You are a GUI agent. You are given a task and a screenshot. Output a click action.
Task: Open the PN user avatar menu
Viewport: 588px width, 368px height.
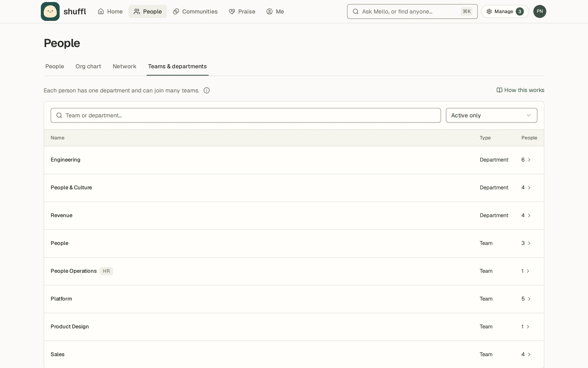540,11
